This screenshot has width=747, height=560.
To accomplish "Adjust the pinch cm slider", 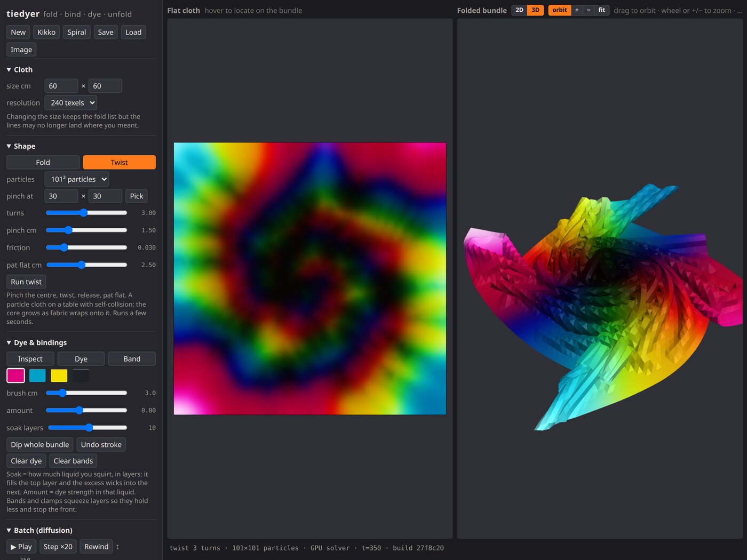I will [x=86, y=230].
